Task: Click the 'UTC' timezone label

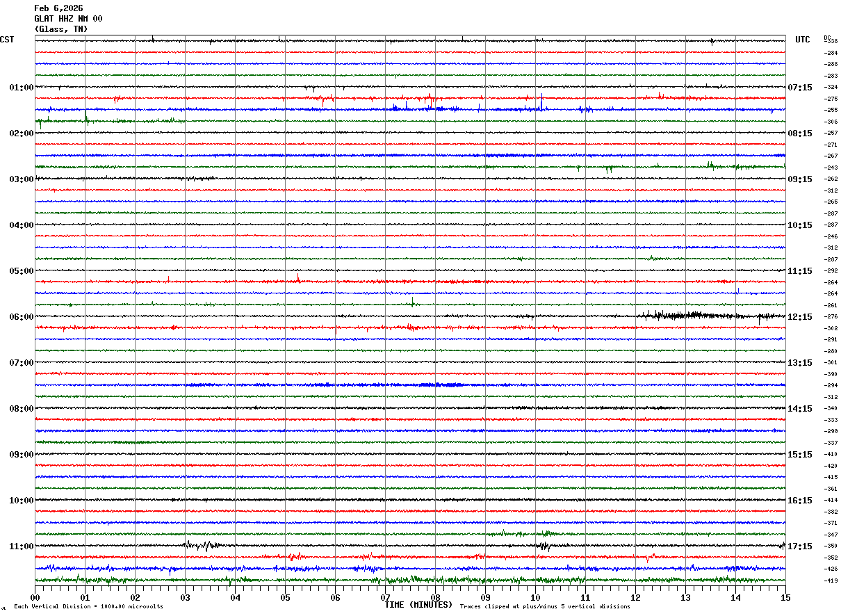Action: 803,40
